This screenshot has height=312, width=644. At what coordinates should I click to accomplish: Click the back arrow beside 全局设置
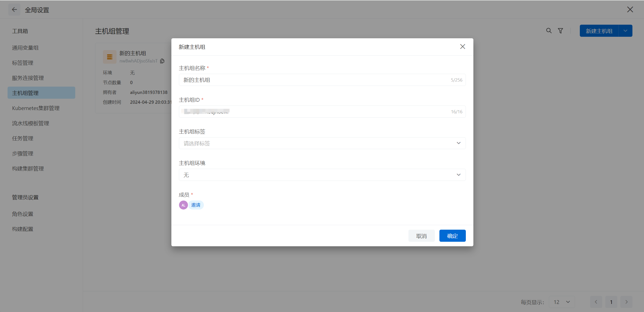(x=14, y=10)
